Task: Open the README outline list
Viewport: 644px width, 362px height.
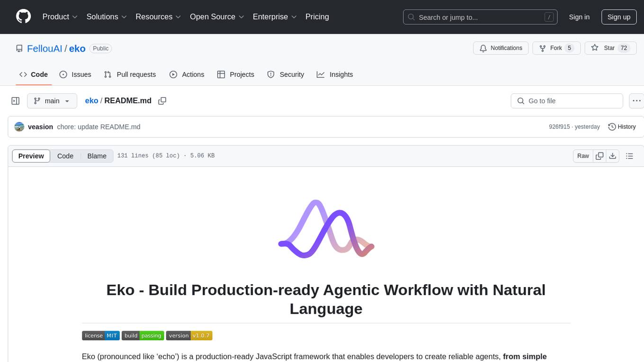Action: pyautogui.click(x=629, y=156)
